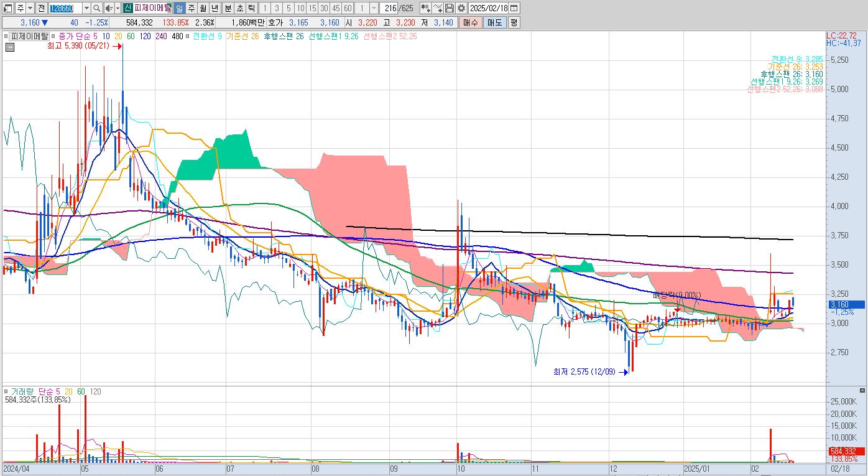The height and width of the screenshot is (476, 868).
Task: Open the stock code 128660 dropdown arrow
Action: [86, 8]
